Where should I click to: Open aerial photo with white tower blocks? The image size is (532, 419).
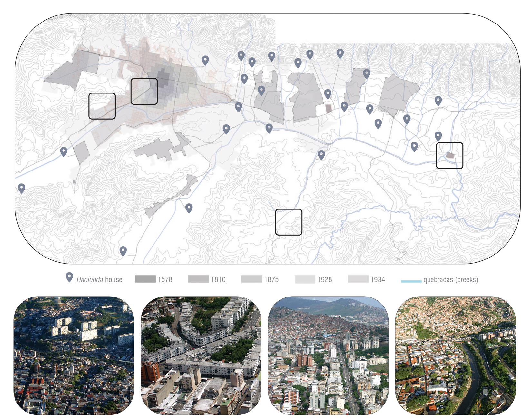74,356
